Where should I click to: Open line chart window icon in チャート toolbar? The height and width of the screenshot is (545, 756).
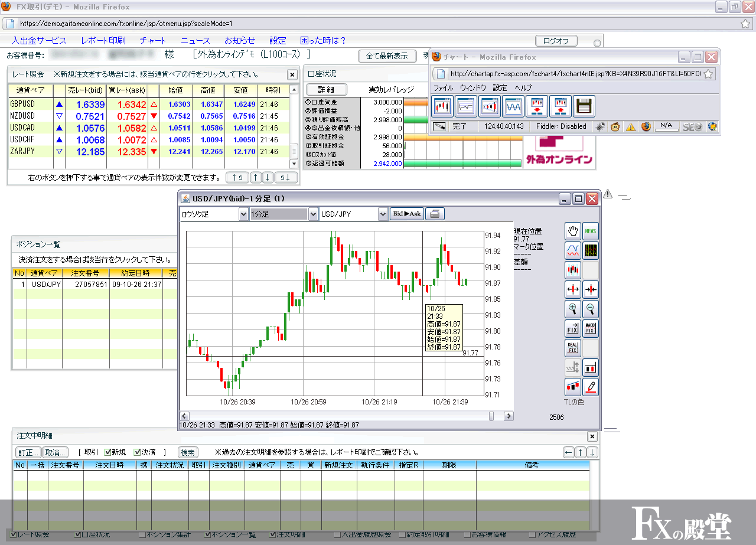click(466, 106)
